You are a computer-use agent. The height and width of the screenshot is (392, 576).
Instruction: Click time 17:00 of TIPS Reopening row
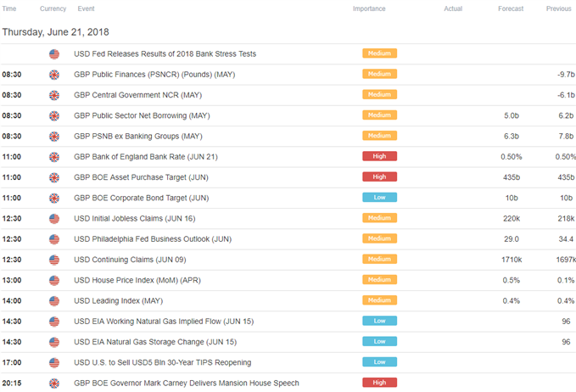pos(12,362)
